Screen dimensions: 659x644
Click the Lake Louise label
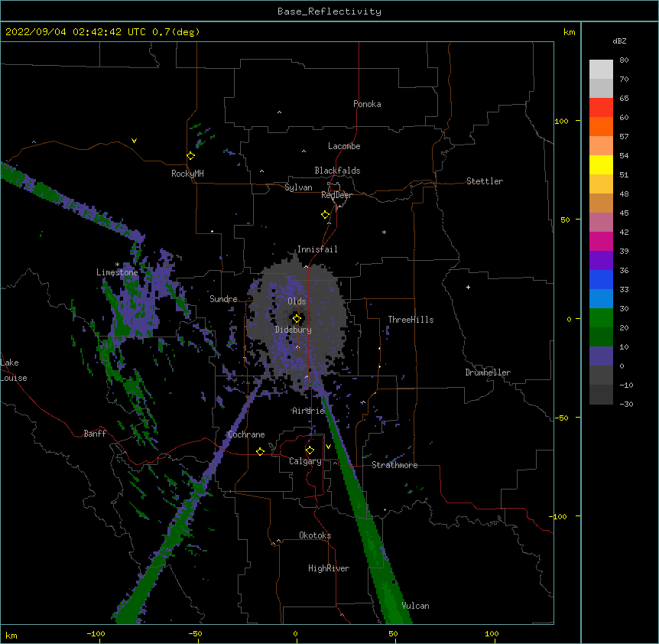(14, 370)
